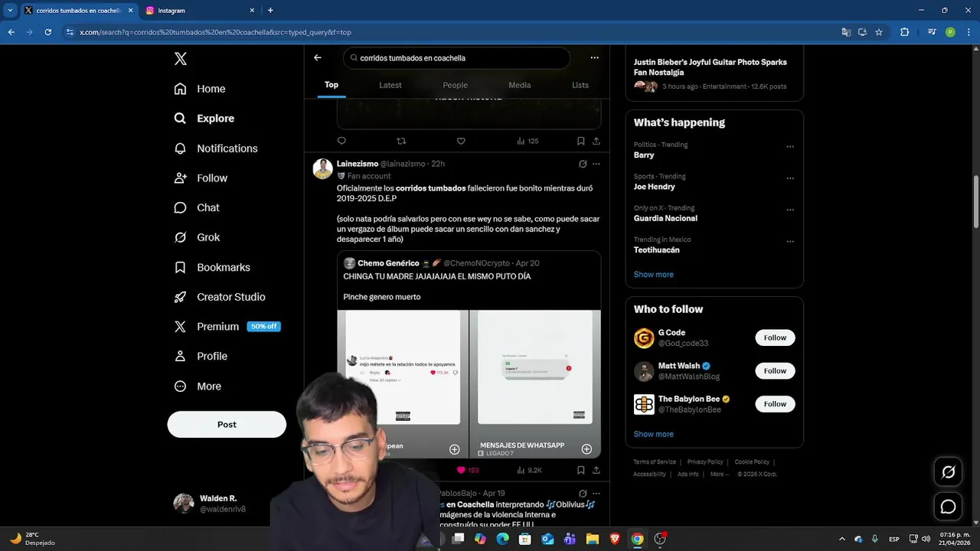
Task: Share the post with 125 views
Action: [596, 141]
